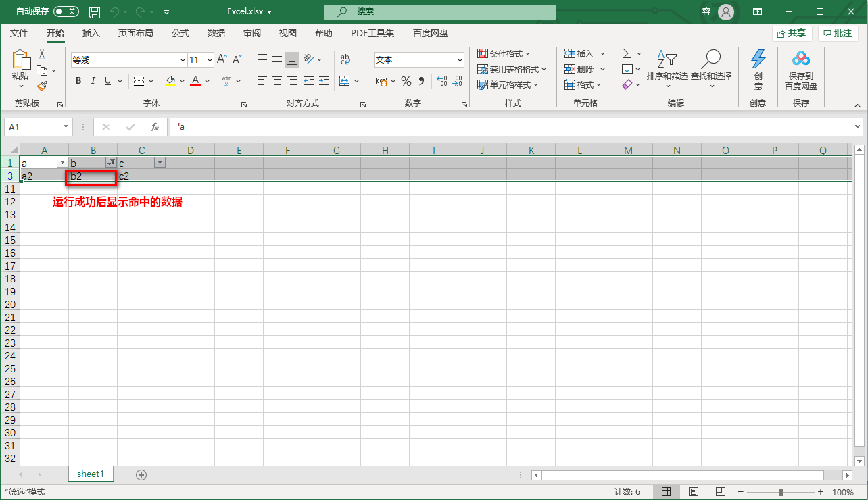Screen dimensions: 868x500
Task: Click Increase Font Size icon
Action: (222, 59)
